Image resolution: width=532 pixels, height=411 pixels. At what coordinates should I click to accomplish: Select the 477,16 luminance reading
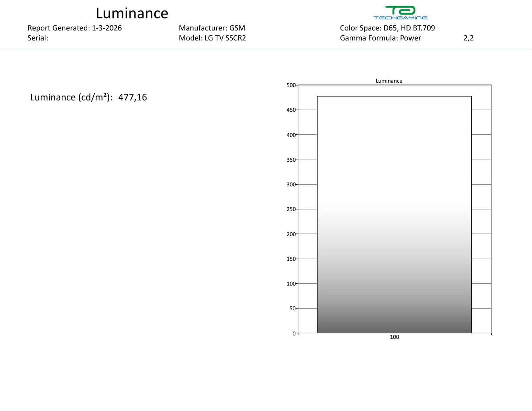click(x=133, y=98)
